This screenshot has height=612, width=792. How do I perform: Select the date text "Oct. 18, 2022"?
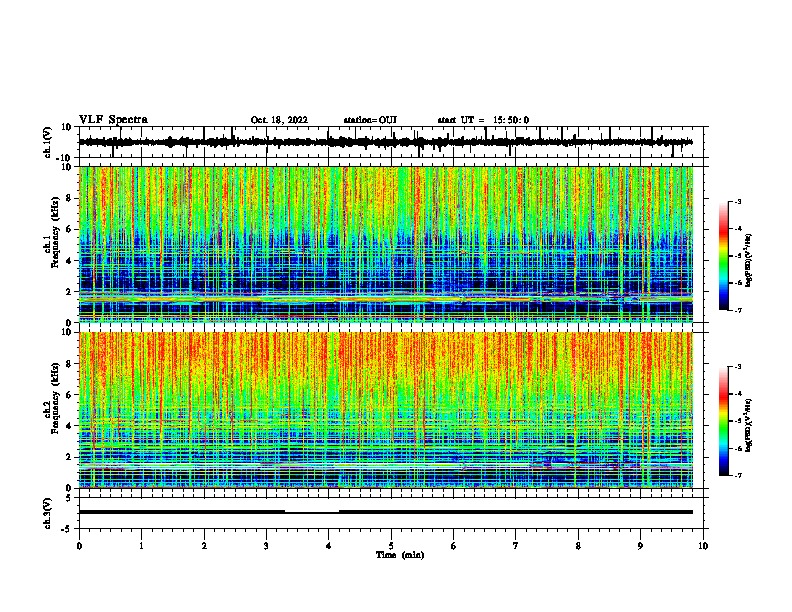click(279, 120)
